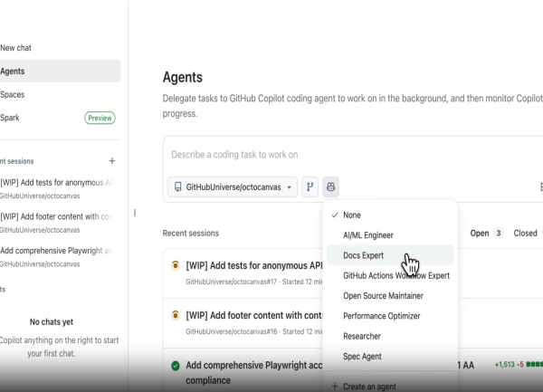Select the Docs Expert agent
The image size is (543, 392).
pos(390,255)
